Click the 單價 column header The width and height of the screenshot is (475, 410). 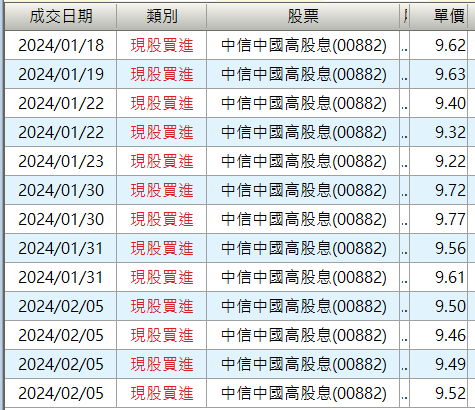click(439, 16)
